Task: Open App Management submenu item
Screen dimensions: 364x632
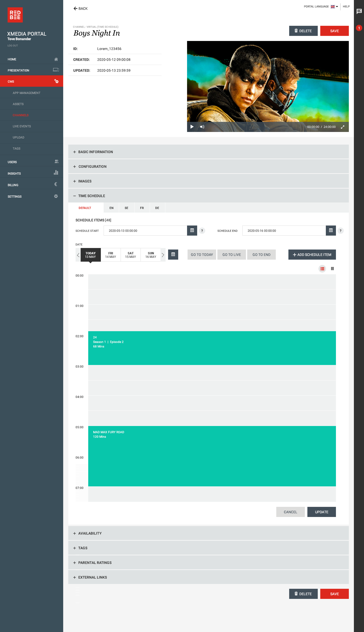Action: [x=32, y=93]
